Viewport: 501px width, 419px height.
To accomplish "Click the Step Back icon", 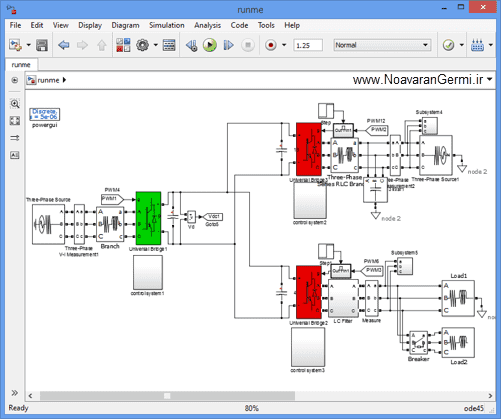I will [192, 45].
